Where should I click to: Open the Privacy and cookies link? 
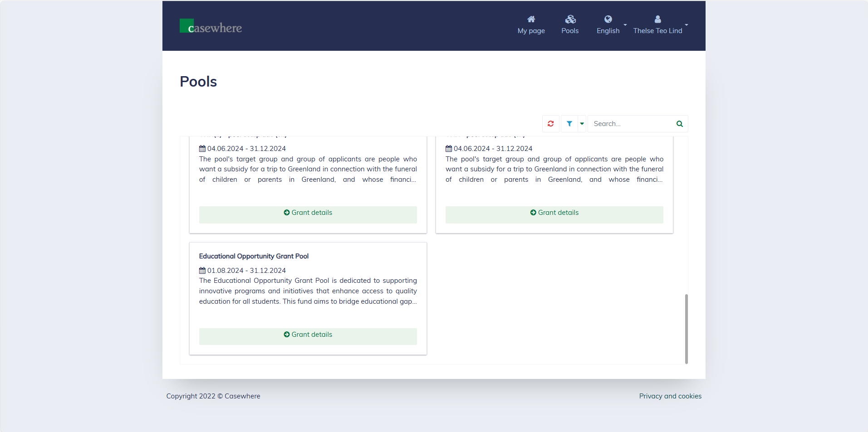click(x=670, y=396)
